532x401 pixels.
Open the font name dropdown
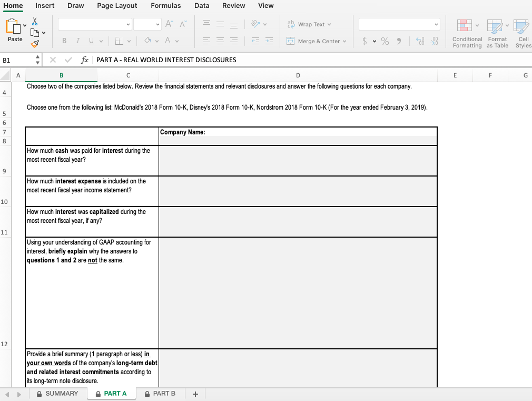click(95, 24)
